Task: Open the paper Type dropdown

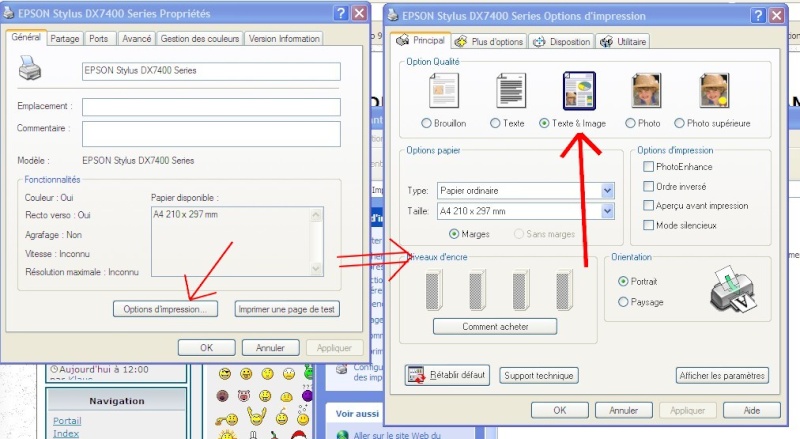Action: click(x=607, y=190)
